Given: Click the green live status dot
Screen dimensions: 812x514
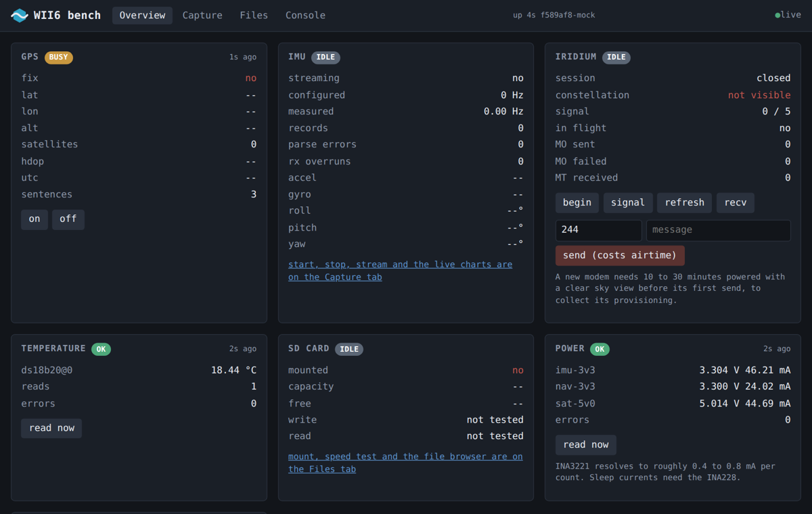Looking at the screenshot, I should pos(777,15).
